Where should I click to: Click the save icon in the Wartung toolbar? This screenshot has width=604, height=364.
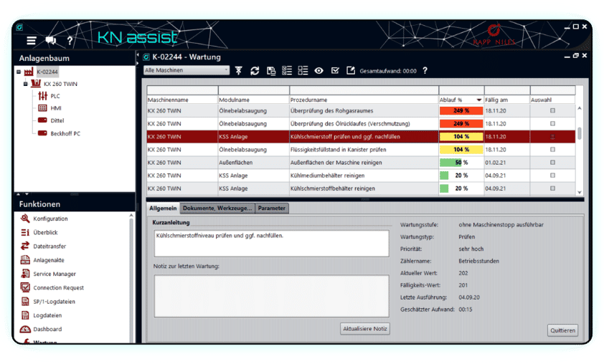[271, 70]
